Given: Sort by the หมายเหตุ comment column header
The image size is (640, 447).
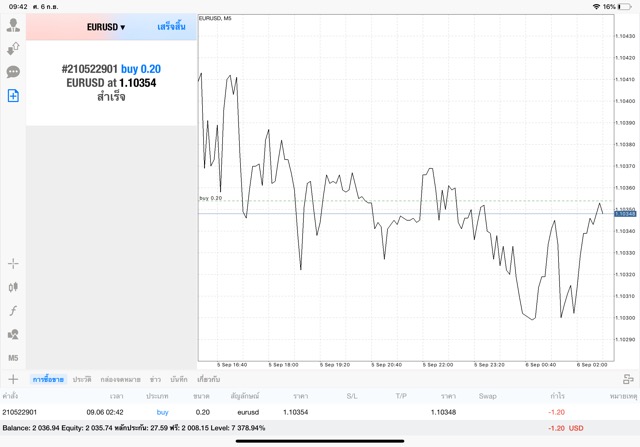Looking at the screenshot, I should click(623, 396).
